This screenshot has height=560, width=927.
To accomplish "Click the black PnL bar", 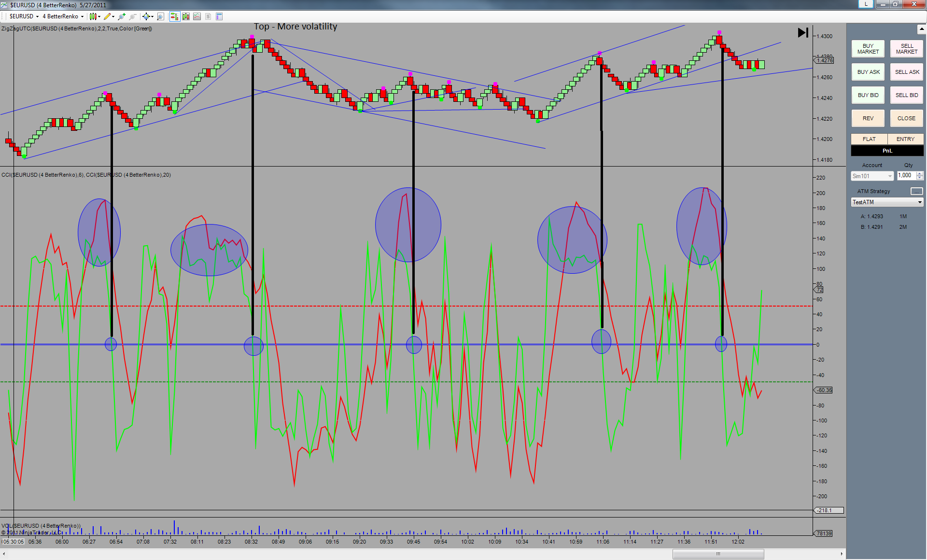I will (887, 151).
